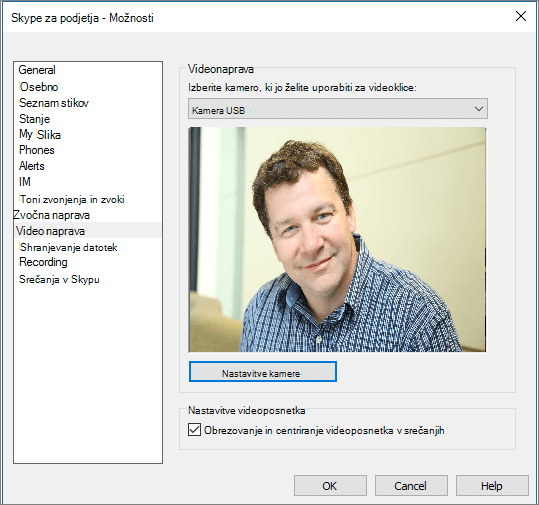Close the Možnosti dialog window

(x=521, y=16)
